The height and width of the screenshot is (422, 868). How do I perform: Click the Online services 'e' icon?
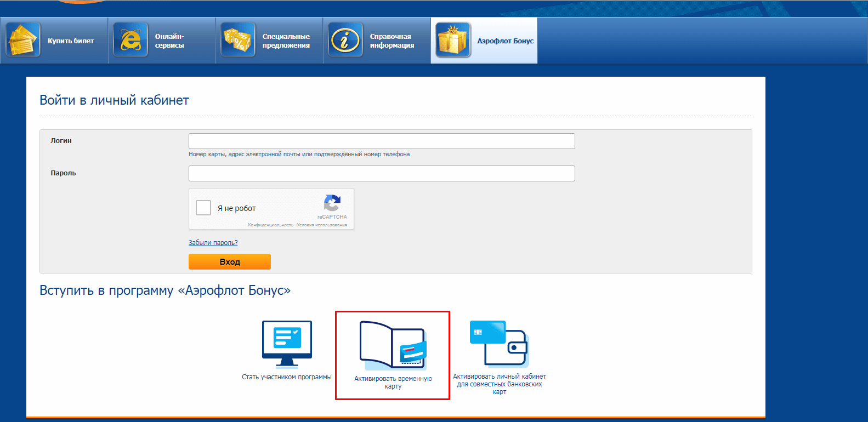click(x=131, y=40)
